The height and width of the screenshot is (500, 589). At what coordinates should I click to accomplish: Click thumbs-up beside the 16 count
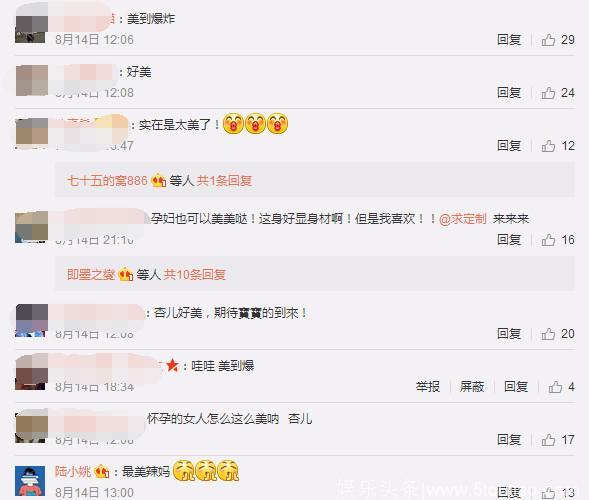coord(548,240)
